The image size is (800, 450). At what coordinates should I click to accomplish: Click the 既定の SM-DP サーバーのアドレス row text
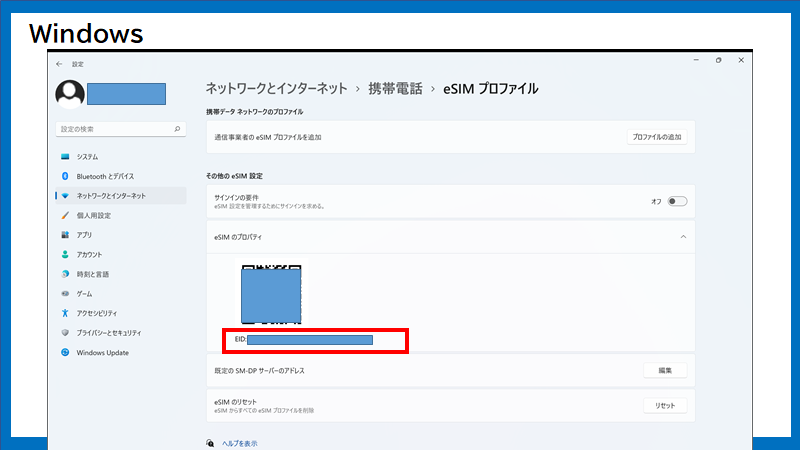pos(259,371)
